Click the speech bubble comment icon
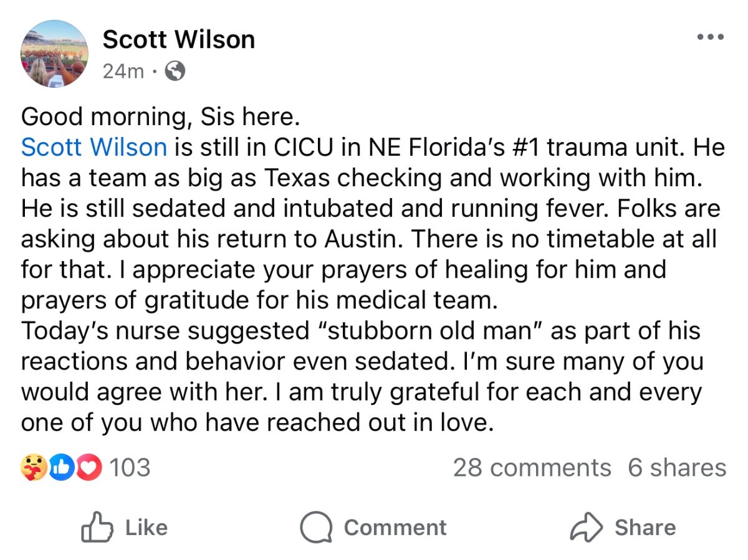748x560 pixels. click(x=315, y=528)
